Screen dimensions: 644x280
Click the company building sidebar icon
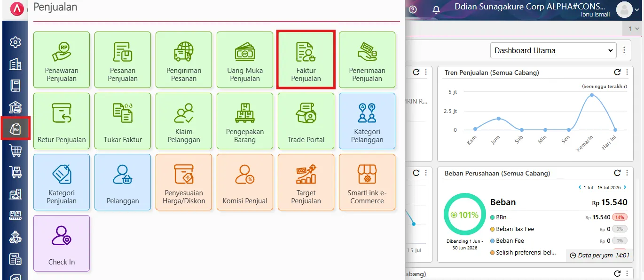16,64
